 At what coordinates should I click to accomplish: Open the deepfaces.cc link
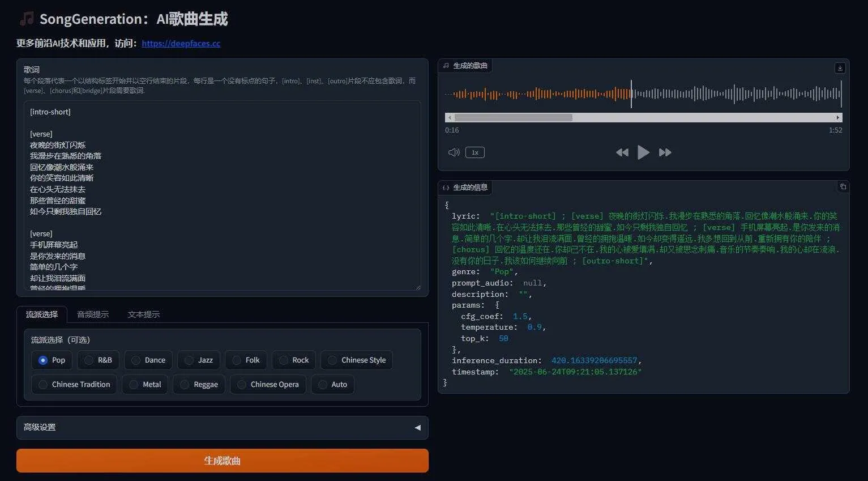pos(181,44)
